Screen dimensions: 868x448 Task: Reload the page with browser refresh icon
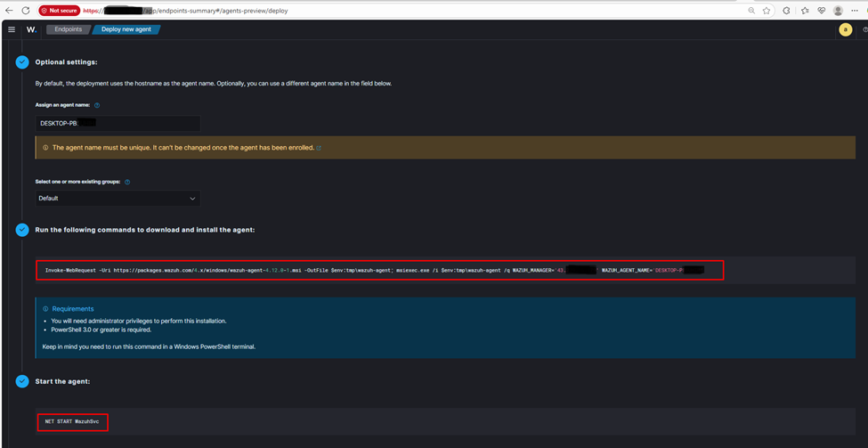point(25,11)
